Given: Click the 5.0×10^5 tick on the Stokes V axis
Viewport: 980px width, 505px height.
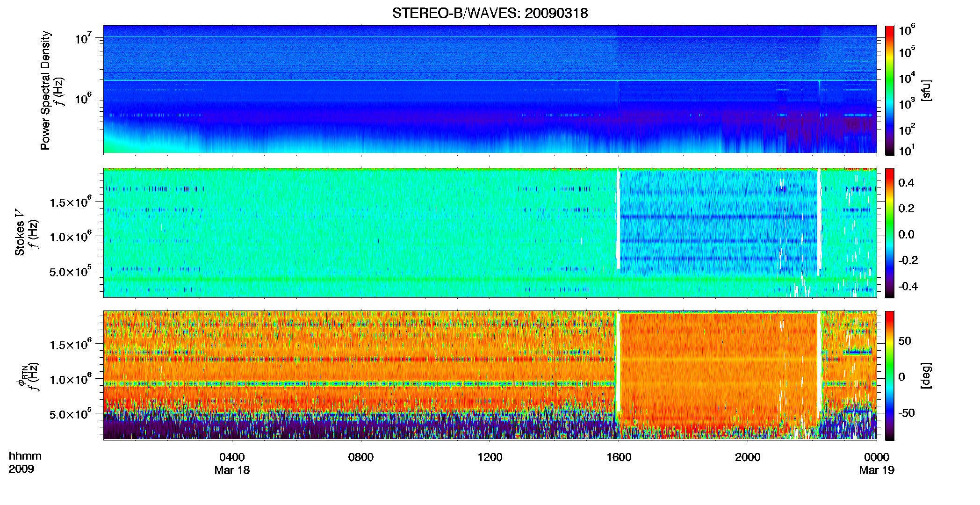Looking at the screenshot, I should click(71, 272).
